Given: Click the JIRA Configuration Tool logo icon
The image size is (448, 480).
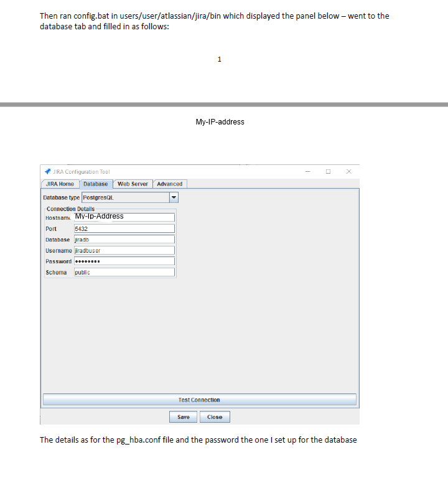Looking at the screenshot, I should (x=47, y=171).
